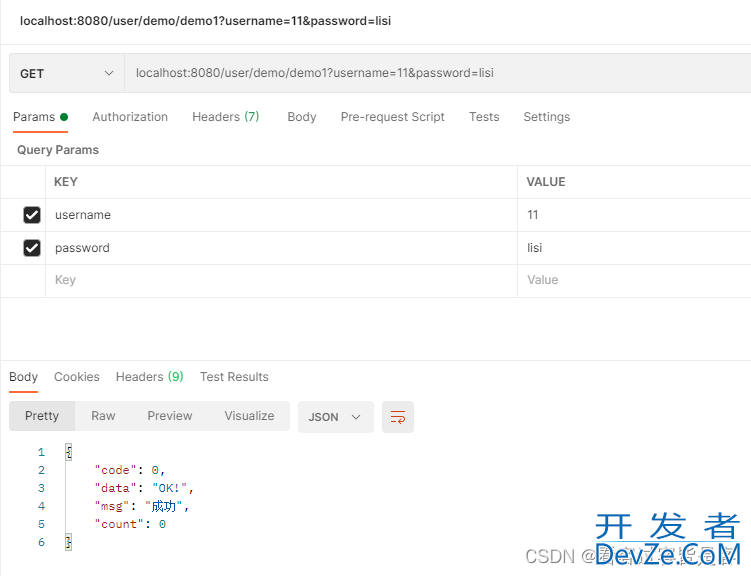Viewport: 751px width, 576px height.
Task: Uncheck the password parameter checkbox
Action: pyautogui.click(x=32, y=248)
